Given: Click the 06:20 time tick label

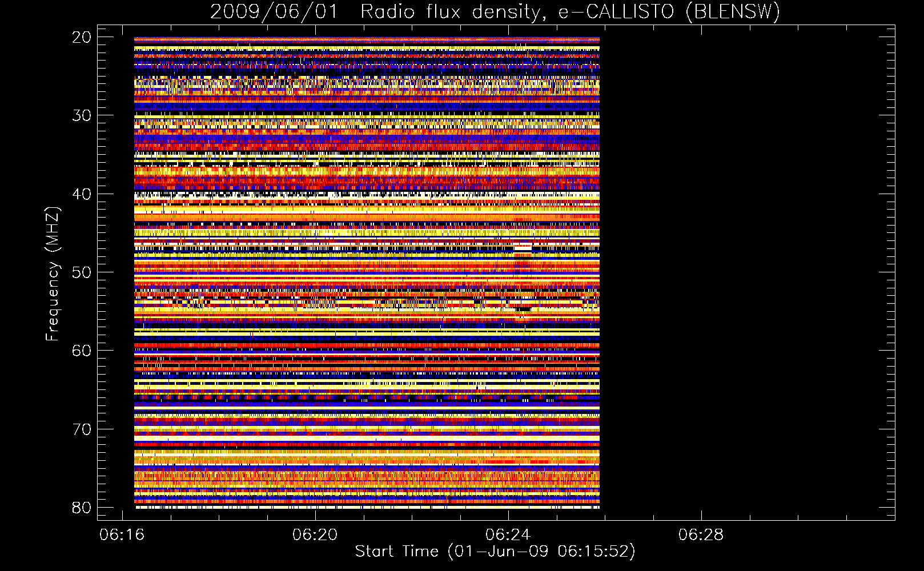Looking at the screenshot, I should point(315,535).
